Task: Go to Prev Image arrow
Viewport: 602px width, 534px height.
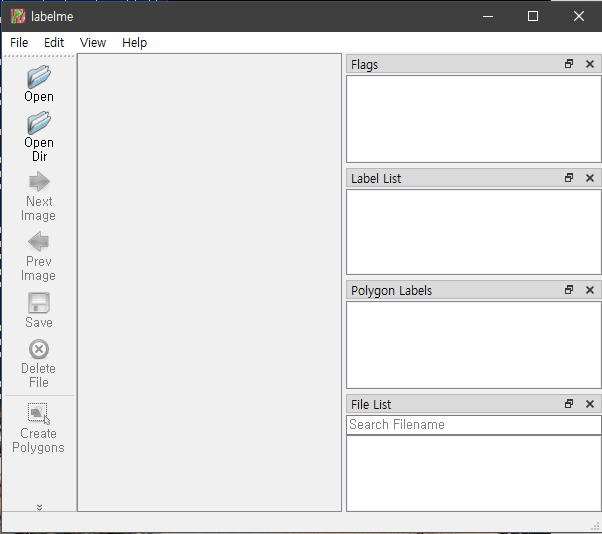Action: (39, 241)
